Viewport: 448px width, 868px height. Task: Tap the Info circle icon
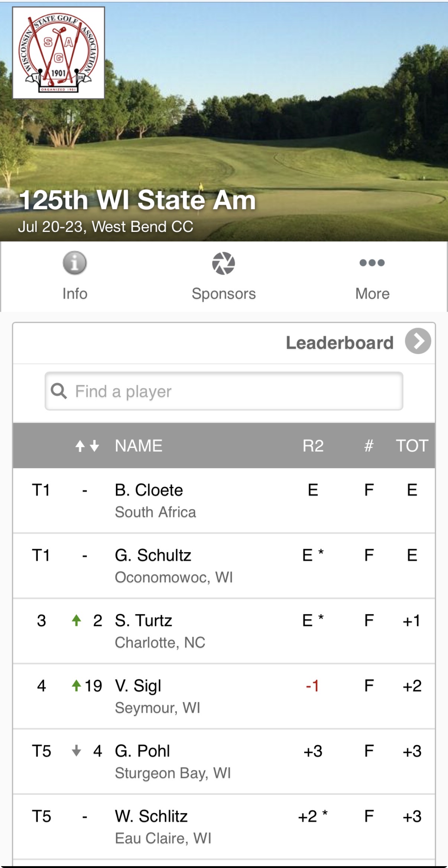75,263
